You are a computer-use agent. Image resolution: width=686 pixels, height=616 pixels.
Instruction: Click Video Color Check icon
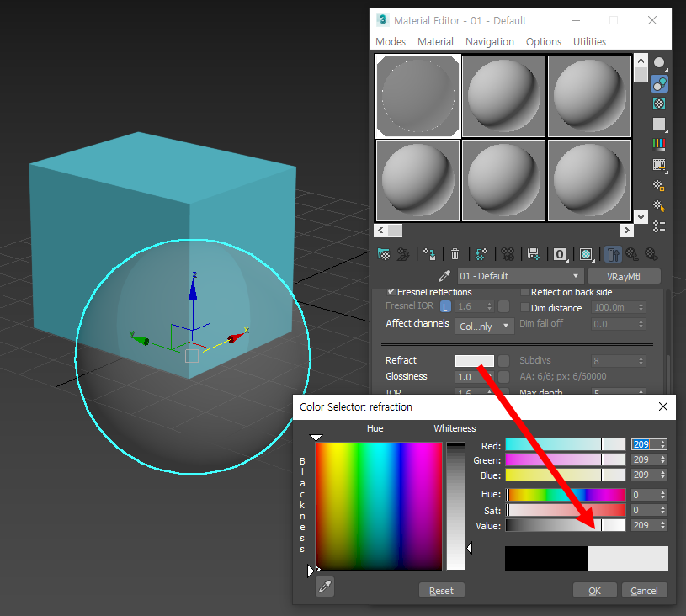pyautogui.click(x=659, y=145)
